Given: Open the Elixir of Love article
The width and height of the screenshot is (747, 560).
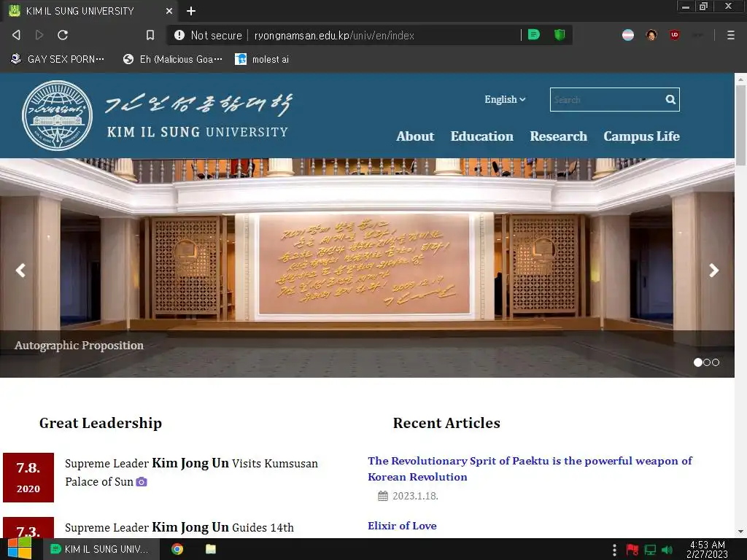Looking at the screenshot, I should pos(402,526).
